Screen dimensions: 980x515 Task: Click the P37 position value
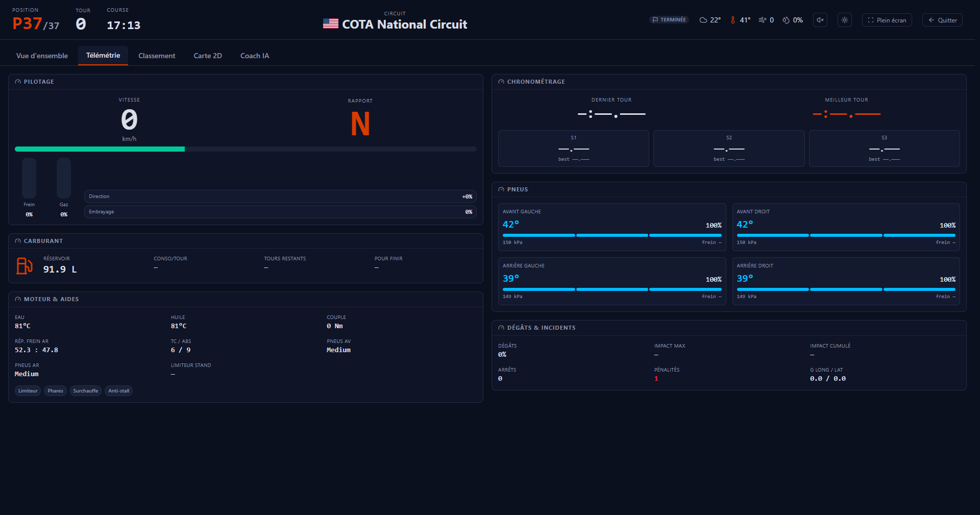pos(27,23)
